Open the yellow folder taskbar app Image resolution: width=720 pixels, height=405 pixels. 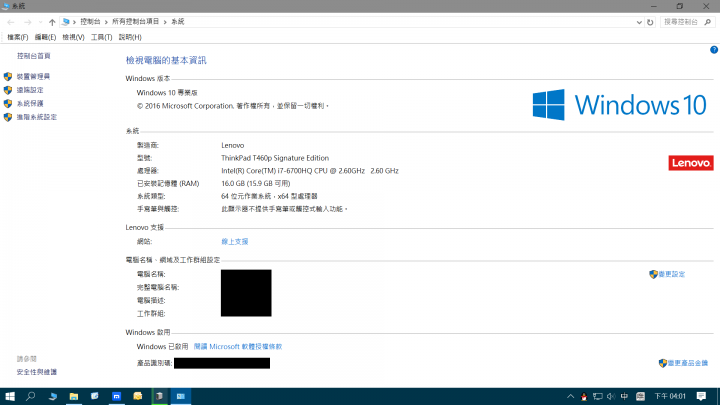pos(138,396)
